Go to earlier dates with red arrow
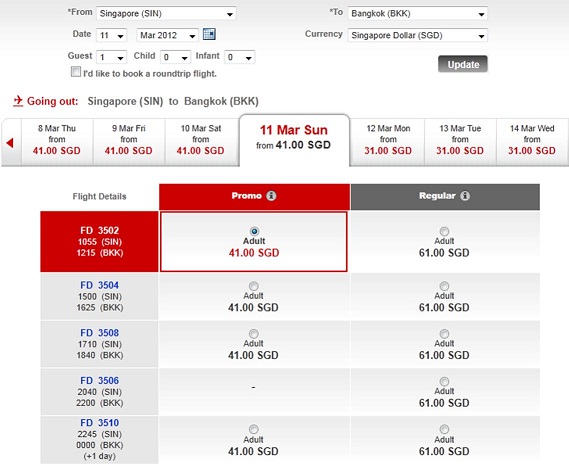This screenshot has width=569, height=467. [x=10, y=143]
